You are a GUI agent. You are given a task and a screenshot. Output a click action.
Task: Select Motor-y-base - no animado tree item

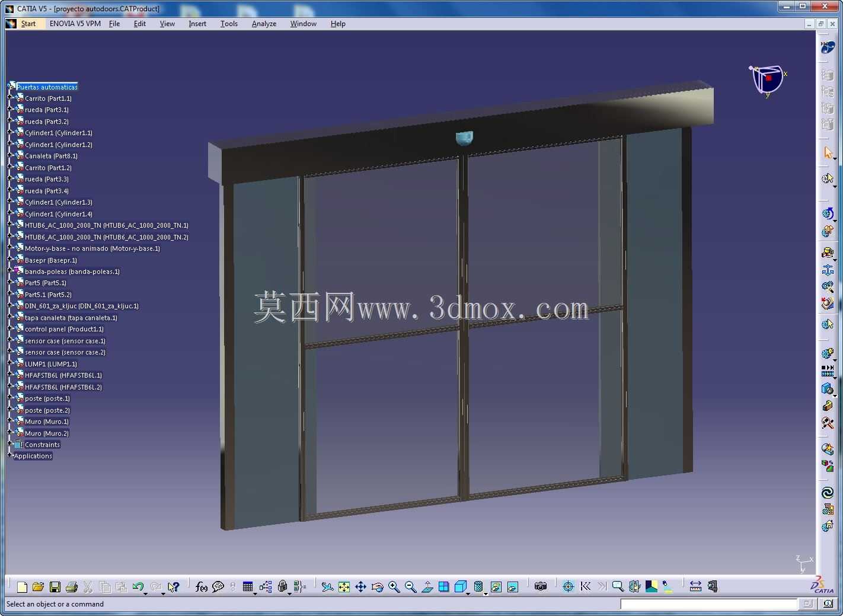92,248
